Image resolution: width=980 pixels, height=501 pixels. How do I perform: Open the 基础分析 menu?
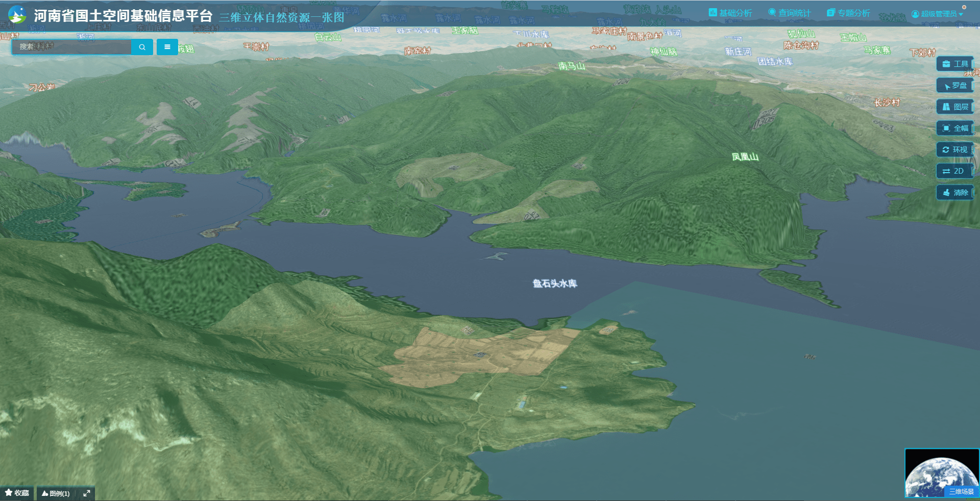click(730, 13)
